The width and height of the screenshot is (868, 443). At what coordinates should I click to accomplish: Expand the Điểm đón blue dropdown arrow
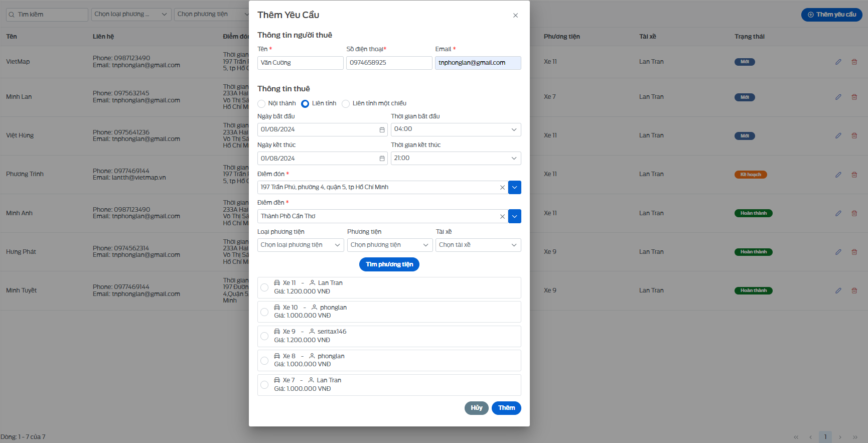point(515,188)
